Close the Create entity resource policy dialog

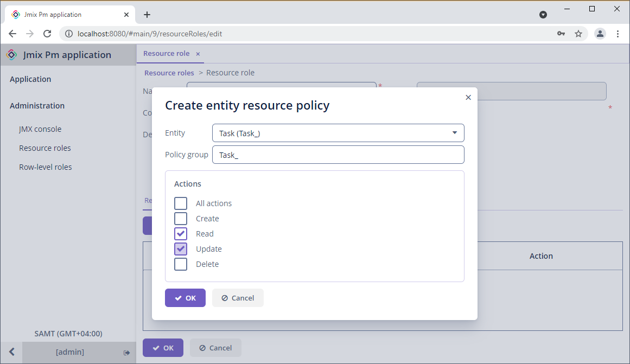tap(468, 97)
